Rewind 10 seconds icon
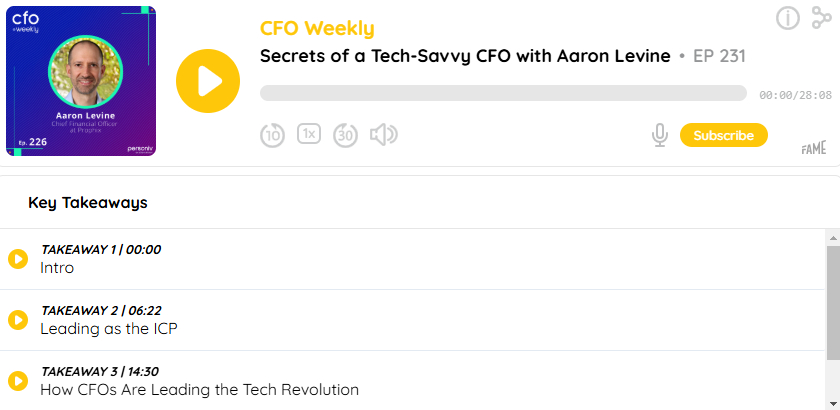The height and width of the screenshot is (410, 840). click(x=273, y=135)
